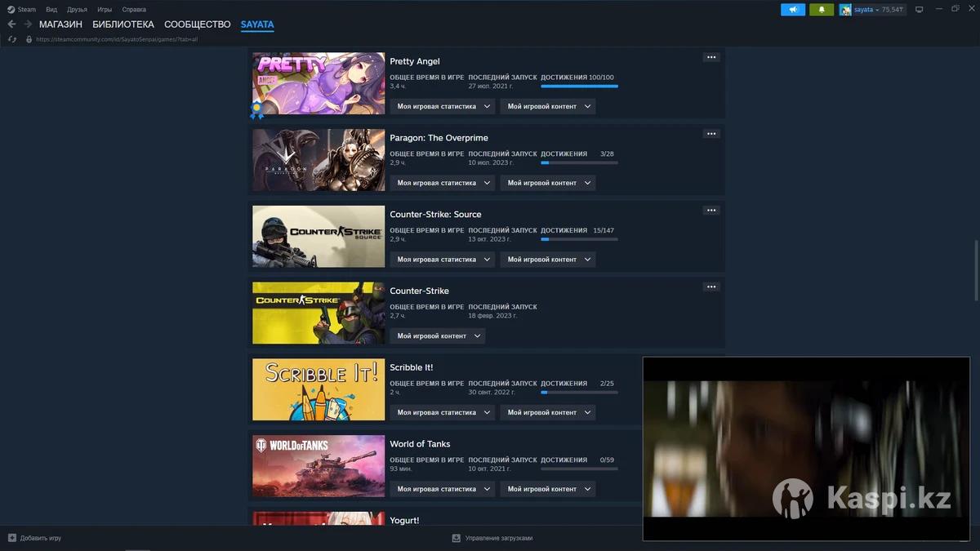Open the Scribble It! cover thumbnail
This screenshot has width=980, height=551.
(x=318, y=390)
